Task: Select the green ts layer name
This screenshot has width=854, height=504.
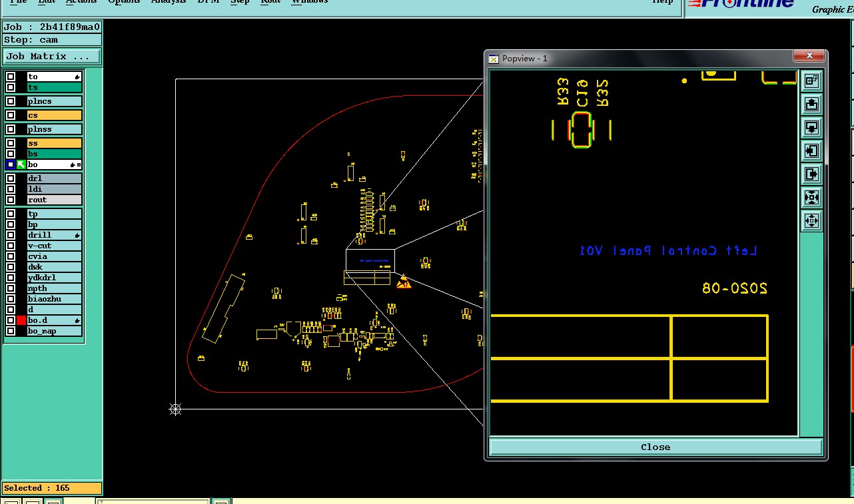Action: coord(54,87)
